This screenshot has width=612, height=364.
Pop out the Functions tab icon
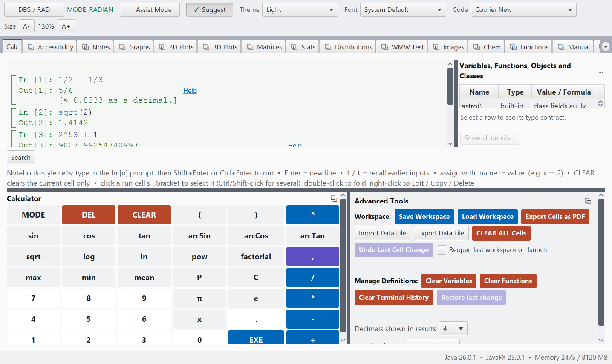coord(513,47)
